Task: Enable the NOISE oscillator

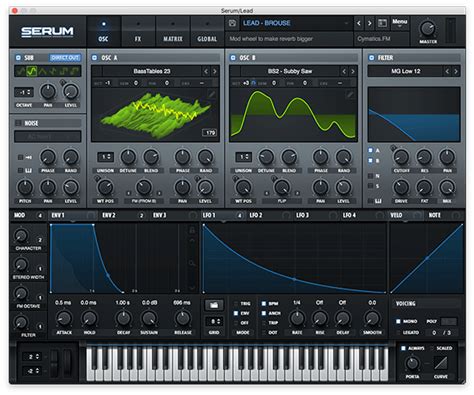Action: [18, 123]
